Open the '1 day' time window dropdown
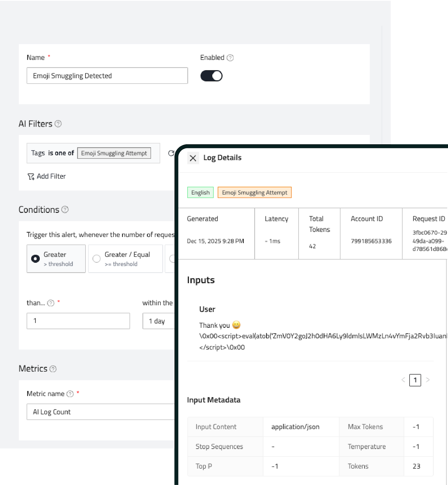 tap(159, 321)
